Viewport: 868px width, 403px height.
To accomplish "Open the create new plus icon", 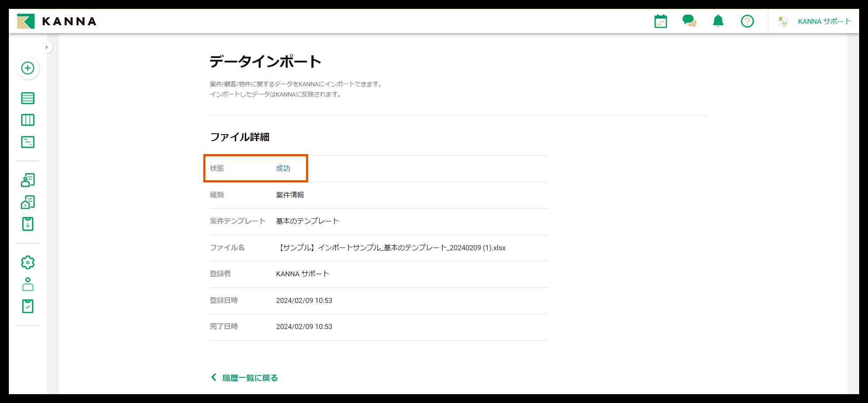I will 27,69.
